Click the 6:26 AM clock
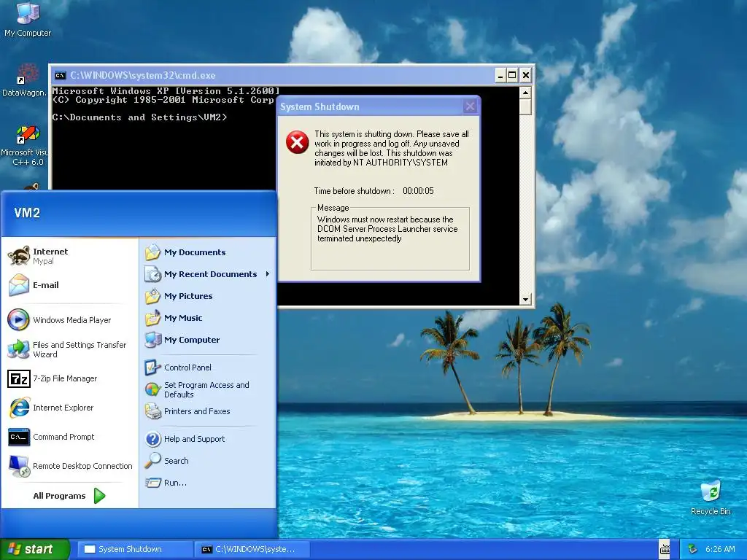 pos(720,549)
